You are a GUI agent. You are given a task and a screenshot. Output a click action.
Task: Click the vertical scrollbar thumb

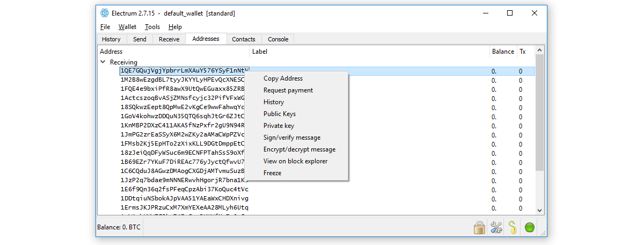(x=539, y=112)
